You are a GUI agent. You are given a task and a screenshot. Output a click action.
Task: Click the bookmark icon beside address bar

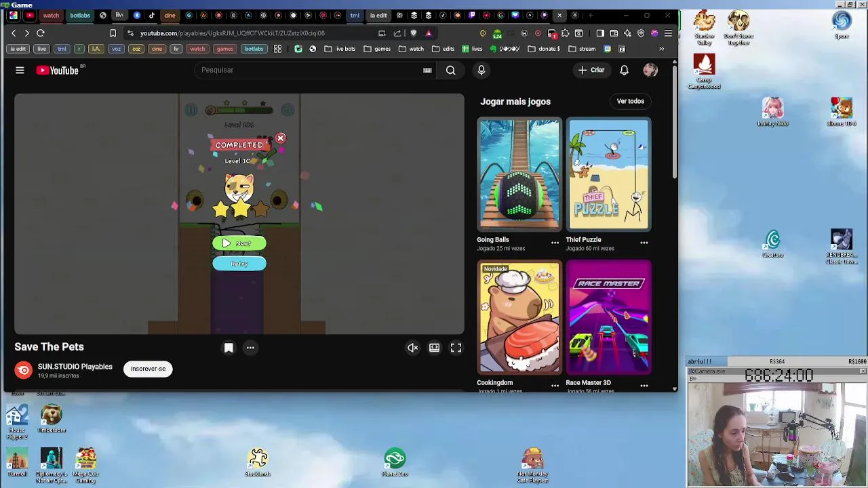click(x=113, y=33)
